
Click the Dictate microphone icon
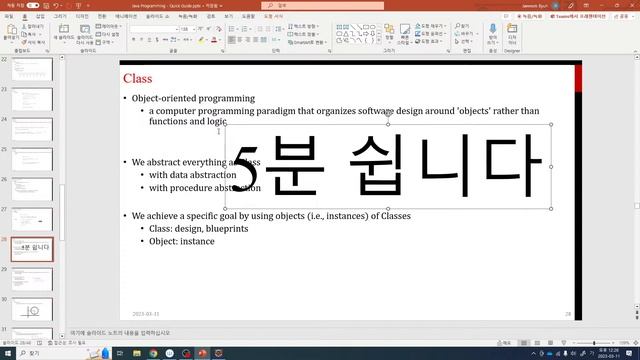pos(493,29)
